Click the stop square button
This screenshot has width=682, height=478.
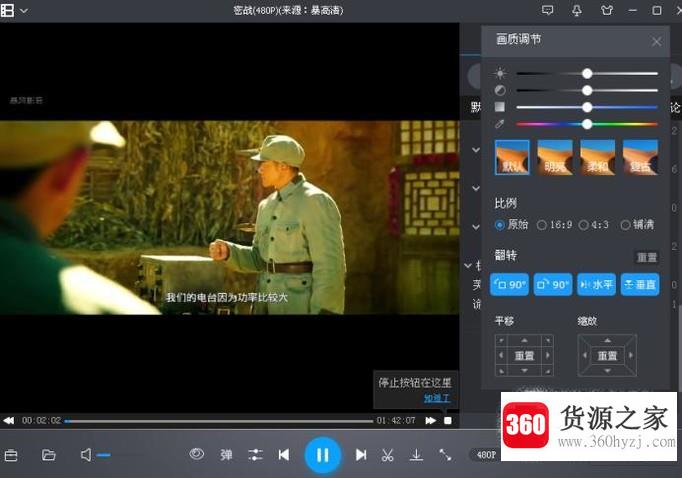pos(448,421)
